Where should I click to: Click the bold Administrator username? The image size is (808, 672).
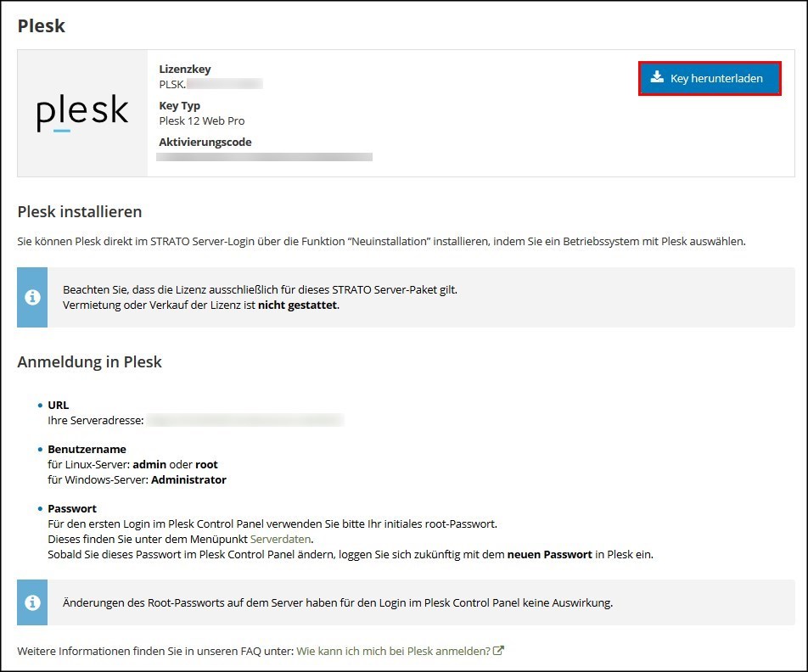coord(188,479)
